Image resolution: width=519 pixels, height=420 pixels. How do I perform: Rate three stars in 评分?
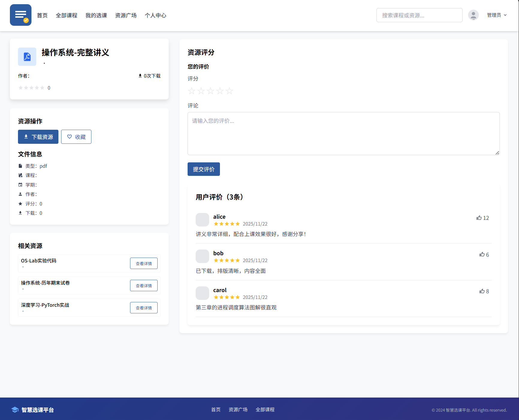tap(211, 91)
